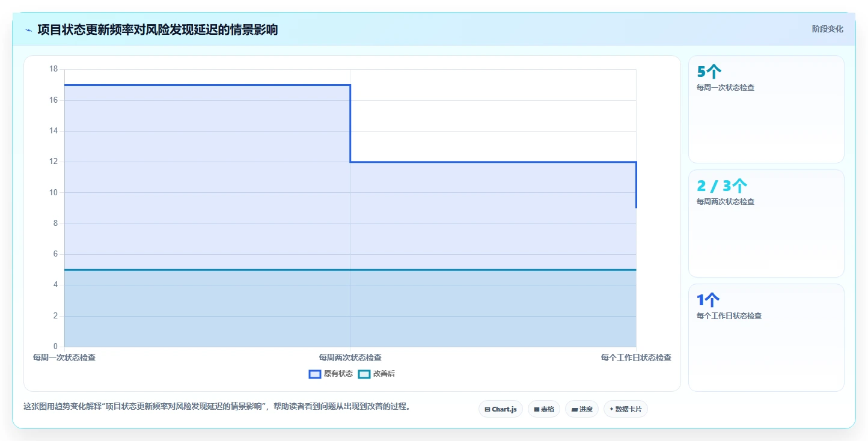Open the 5个 每周一次状态检查 card
Screen dimensions: 868x441
[x=766, y=109]
